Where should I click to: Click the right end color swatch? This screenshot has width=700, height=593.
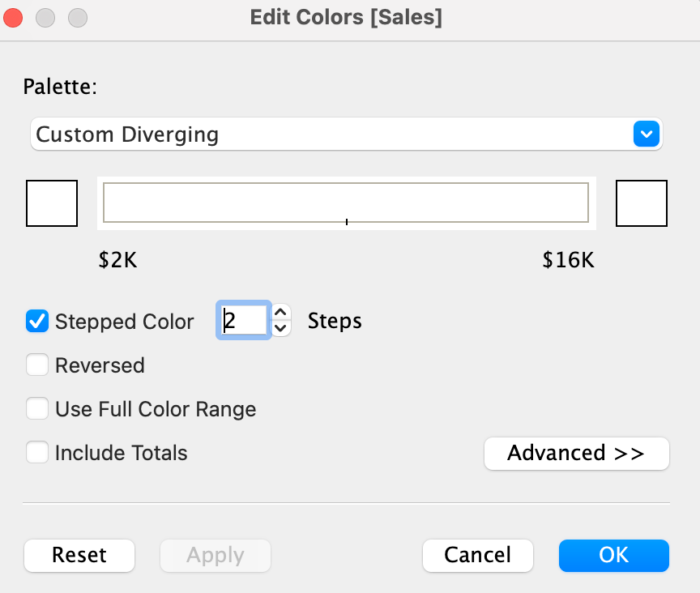tap(642, 203)
